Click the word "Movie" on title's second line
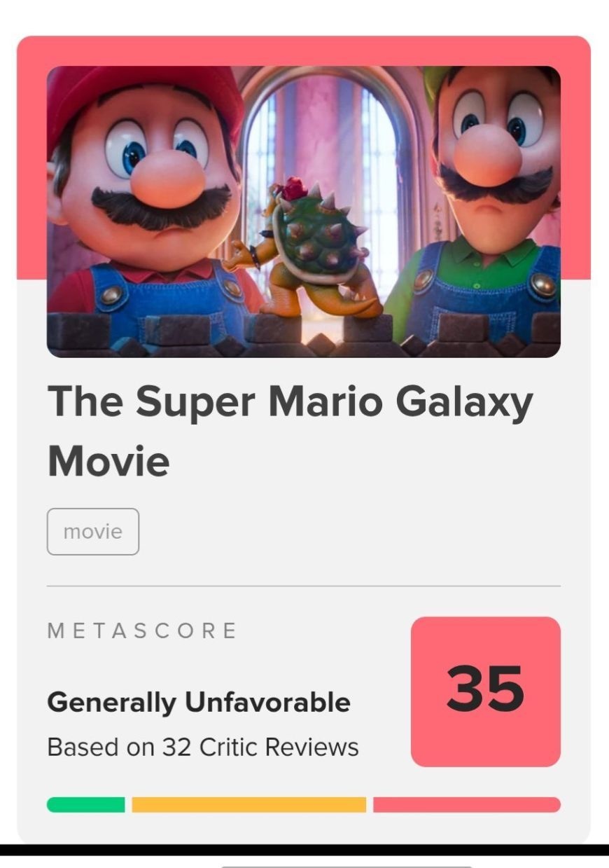This screenshot has width=609, height=868. click(x=108, y=462)
